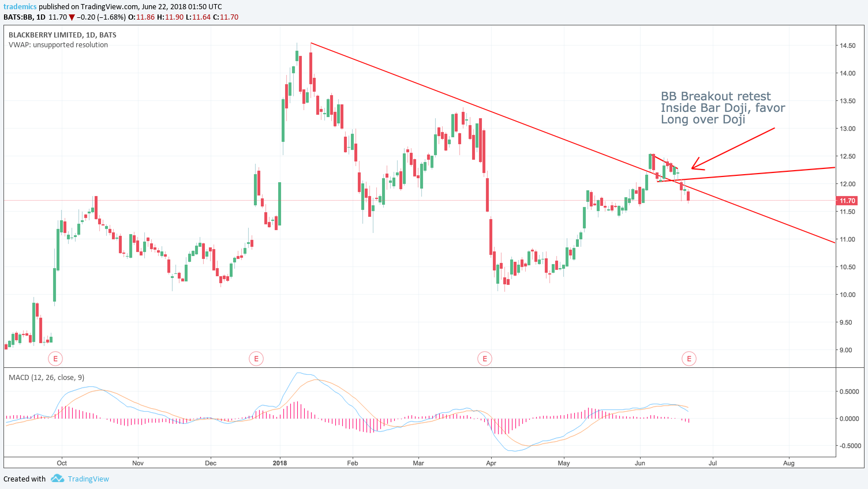Click the MACD (12, 26, close, 9) label
Image resolution: width=868 pixels, height=489 pixels.
click(x=46, y=377)
